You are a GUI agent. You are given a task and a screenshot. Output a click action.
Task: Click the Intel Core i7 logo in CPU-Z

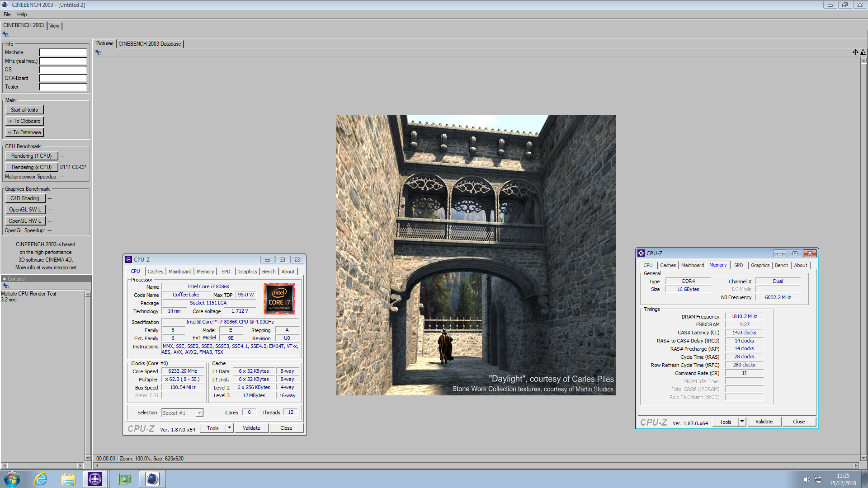pos(279,299)
